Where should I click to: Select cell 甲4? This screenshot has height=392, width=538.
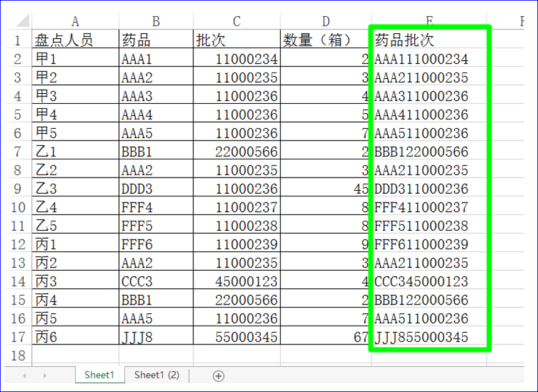pos(76,114)
